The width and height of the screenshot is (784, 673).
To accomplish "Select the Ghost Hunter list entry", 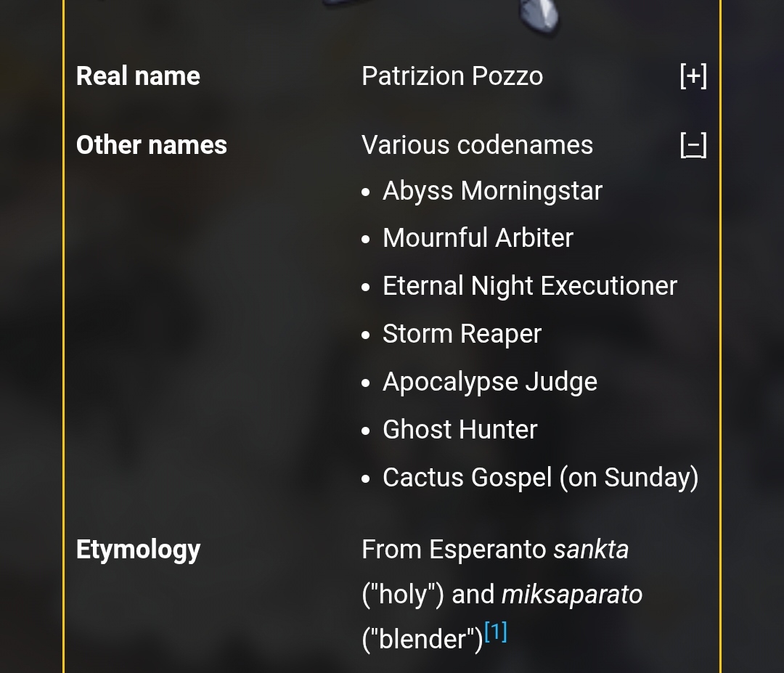I will point(460,430).
